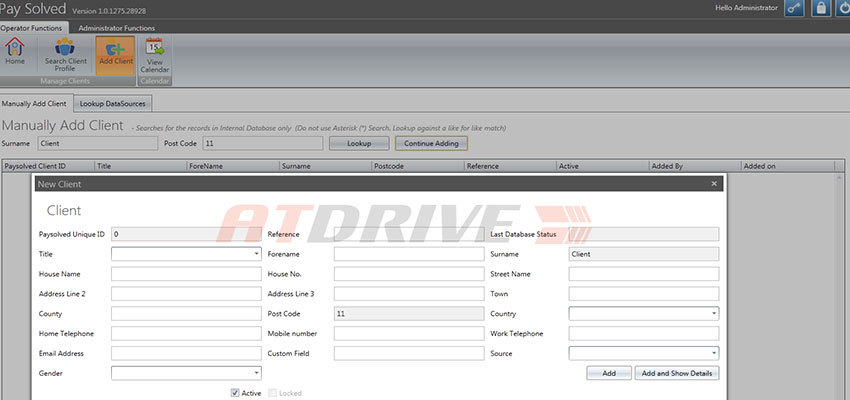The width and height of the screenshot is (850, 400).
Task: Click the House Name field
Action: coord(186,274)
